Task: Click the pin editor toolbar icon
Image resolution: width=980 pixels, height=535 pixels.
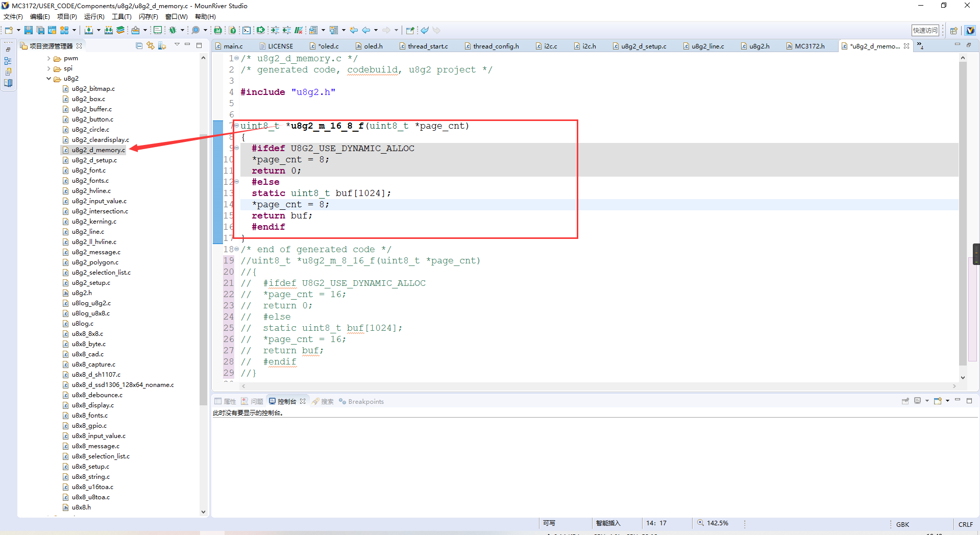Action: 410,30
